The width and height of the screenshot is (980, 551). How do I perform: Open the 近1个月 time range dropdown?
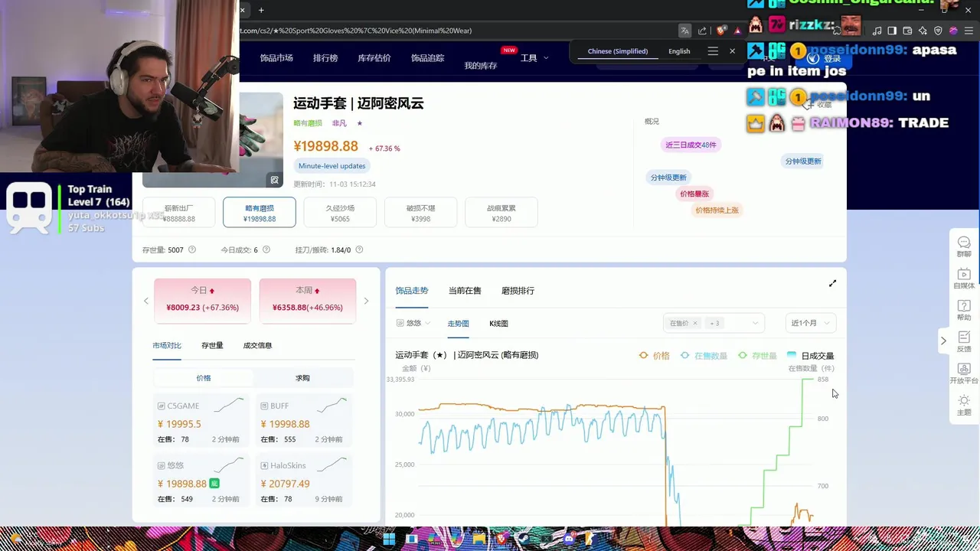tap(811, 323)
